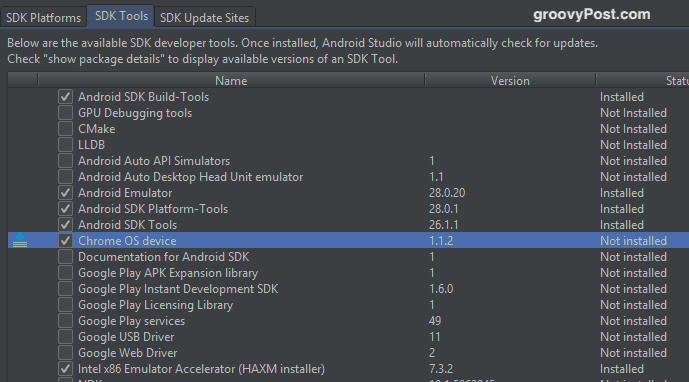Toggle Android SDK Platform-Tools checkbox
The width and height of the screenshot is (689, 382).
tap(65, 209)
